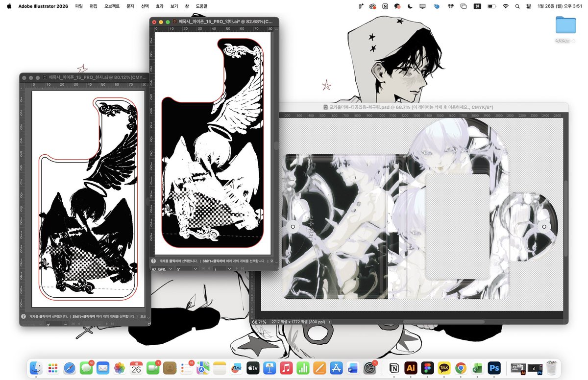Open Reminders app in the dock

pos(186,368)
